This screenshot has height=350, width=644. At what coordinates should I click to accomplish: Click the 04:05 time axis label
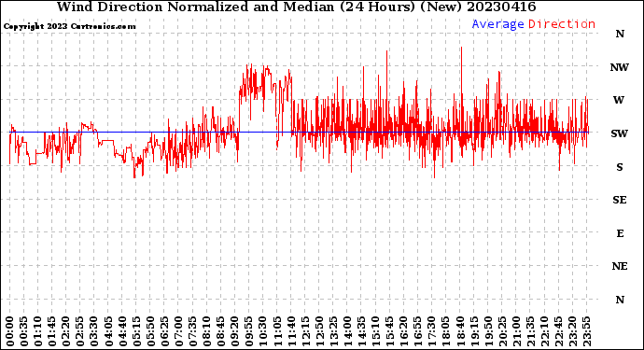tap(108, 332)
